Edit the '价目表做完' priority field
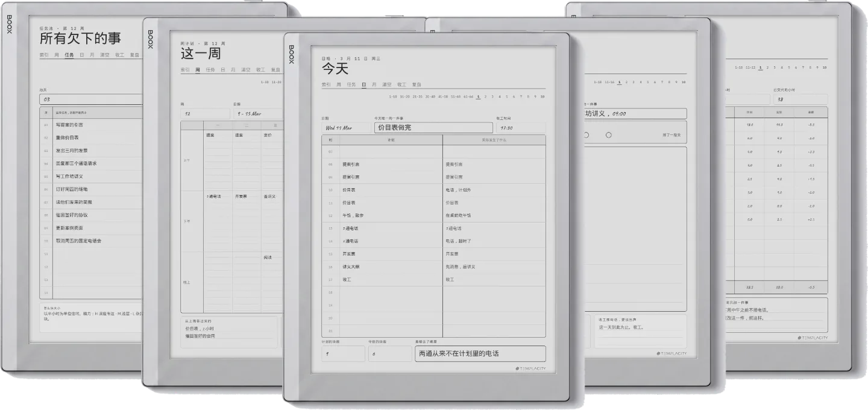Image resolution: width=868 pixels, height=410 pixels. [433, 128]
